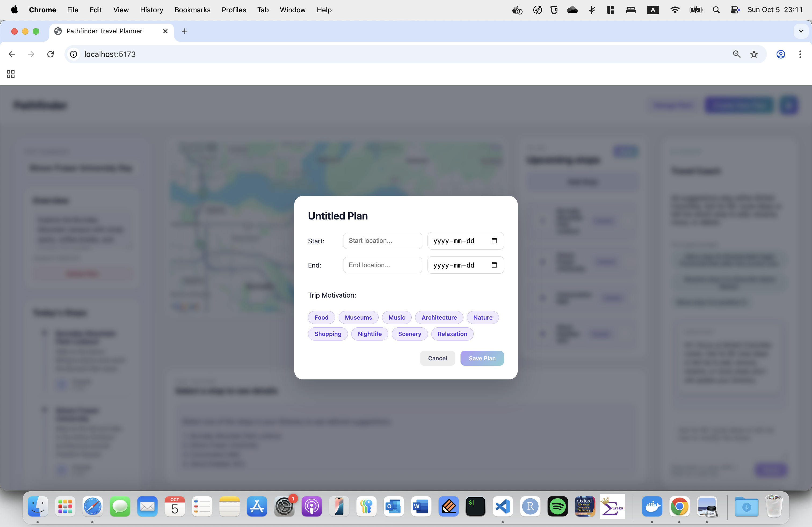Click the Start location input field
This screenshot has height=527, width=812.
point(382,241)
